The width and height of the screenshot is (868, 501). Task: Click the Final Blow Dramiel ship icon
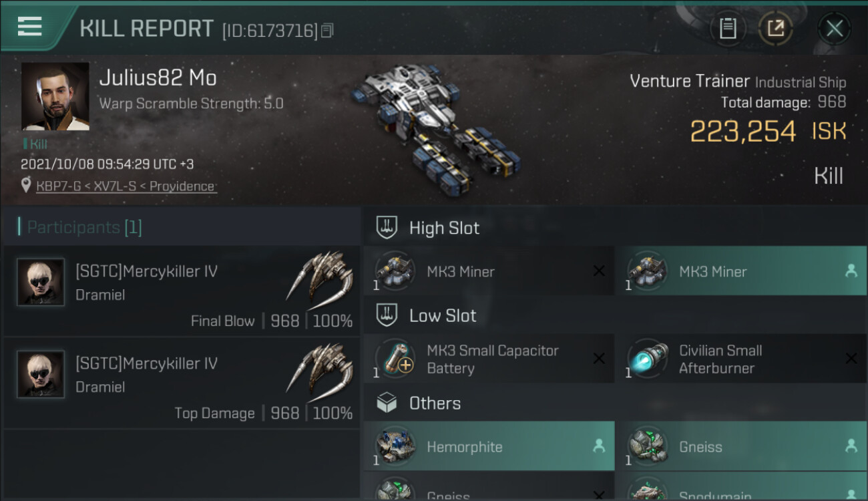point(320,276)
